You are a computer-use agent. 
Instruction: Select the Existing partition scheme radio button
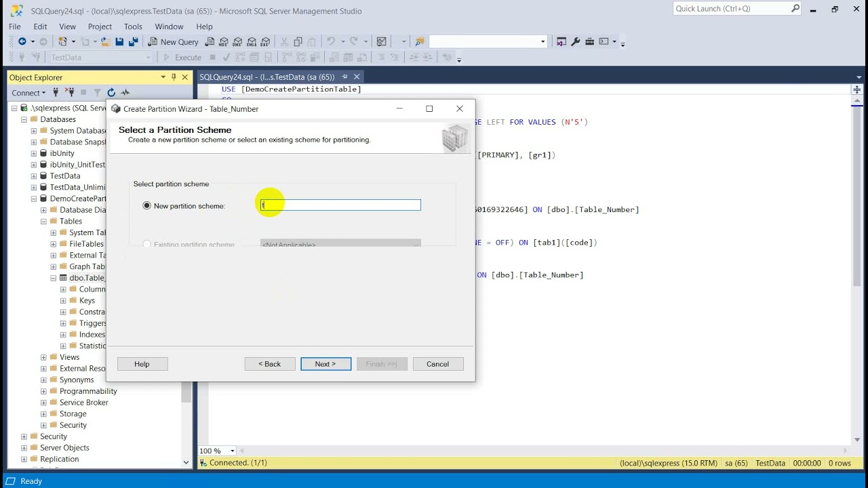click(x=147, y=244)
